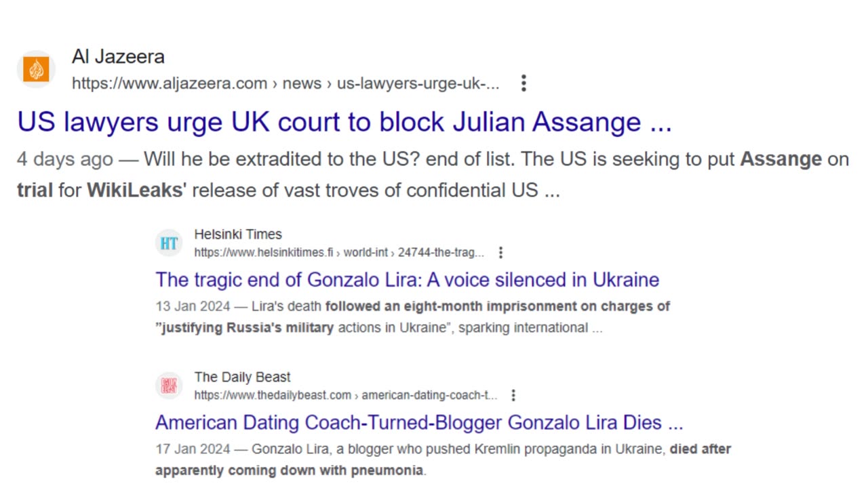This screenshot has height=488, width=868.
Task: Click the aljazeera.com URL breadcrumb
Action: pyautogui.click(x=285, y=83)
